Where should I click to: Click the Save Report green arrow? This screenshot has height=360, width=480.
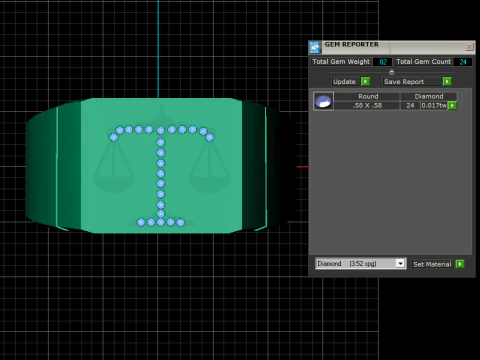point(447,82)
